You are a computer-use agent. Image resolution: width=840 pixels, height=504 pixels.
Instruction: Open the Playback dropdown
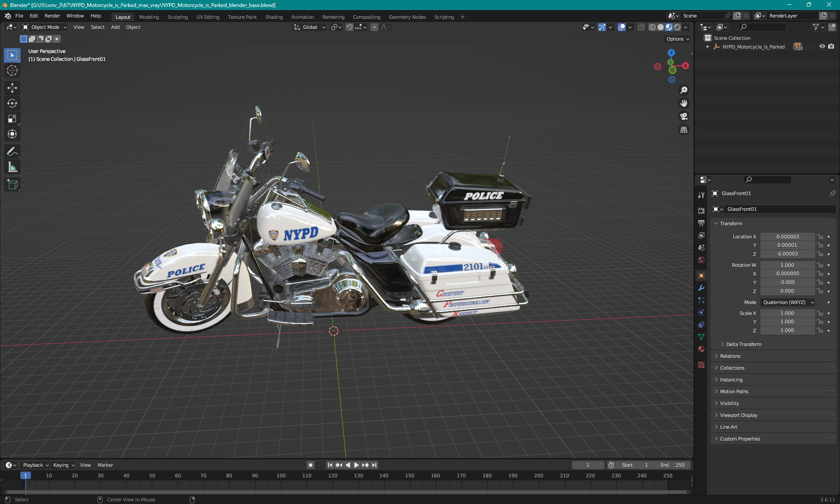pos(35,465)
